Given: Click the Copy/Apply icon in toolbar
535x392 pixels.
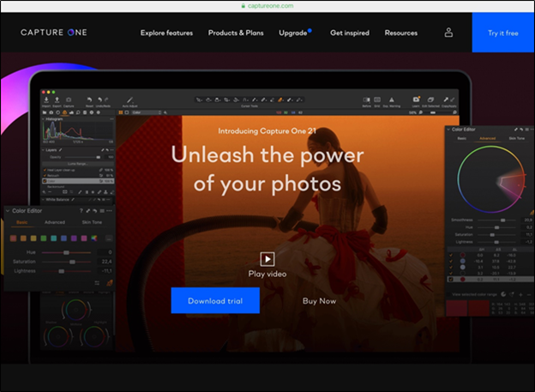Looking at the screenshot, I should [x=448, y=100].
